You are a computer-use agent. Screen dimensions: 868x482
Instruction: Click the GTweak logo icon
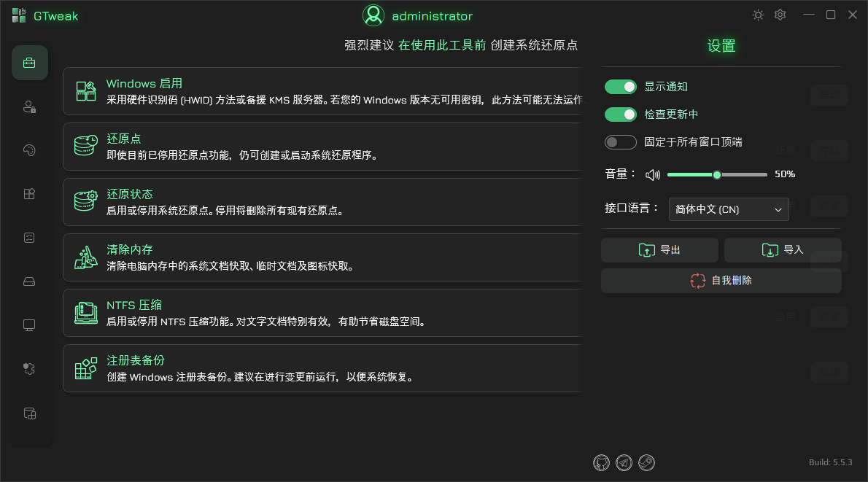(19, 15)
